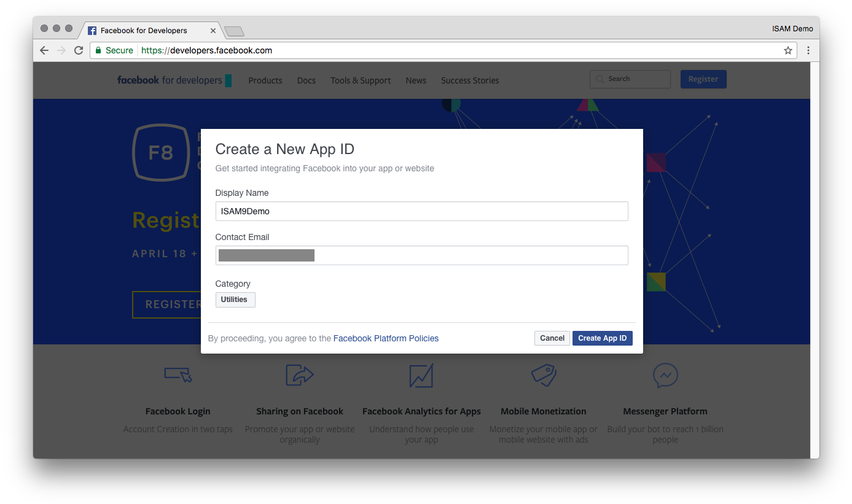Open a new browser tab
852x504 pixels.
(234, 31)
